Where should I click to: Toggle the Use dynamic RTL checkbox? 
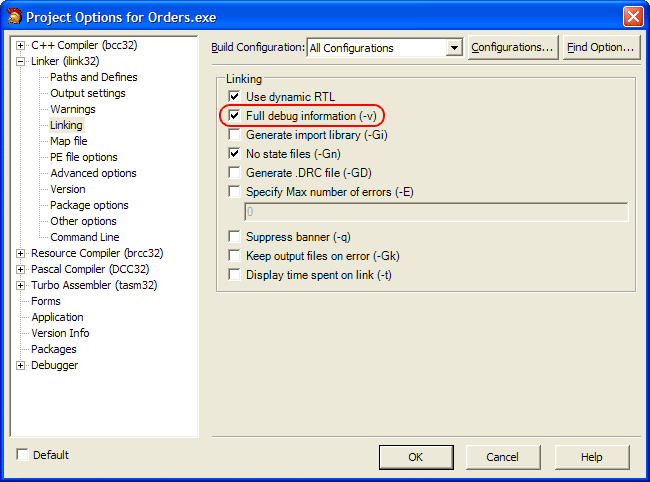pos(235,97)
